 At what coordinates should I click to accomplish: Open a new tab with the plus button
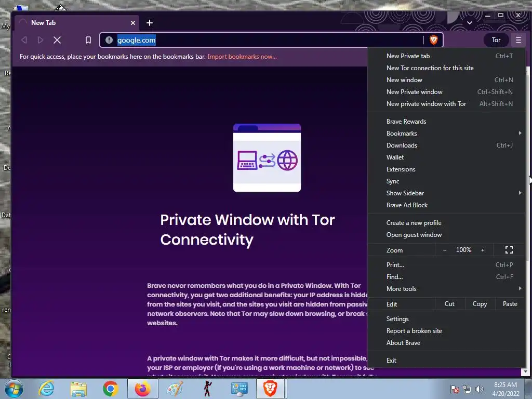point(150,23)
